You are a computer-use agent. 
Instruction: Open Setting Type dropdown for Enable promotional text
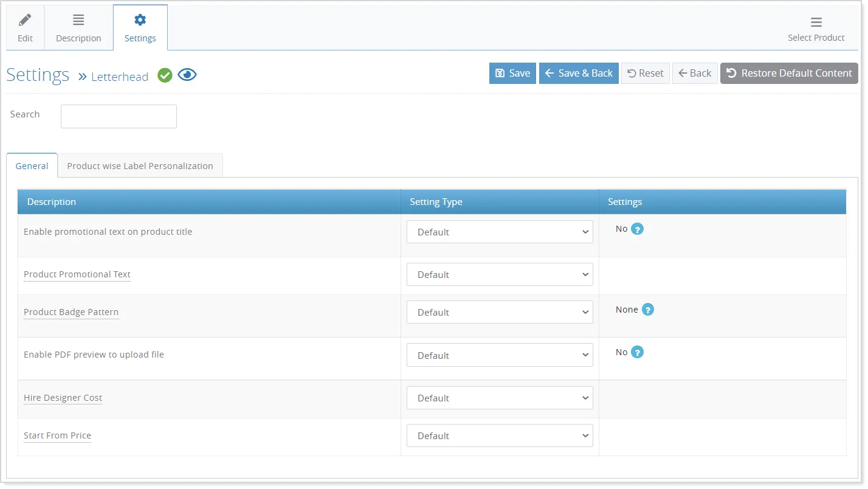click(500, 232)
